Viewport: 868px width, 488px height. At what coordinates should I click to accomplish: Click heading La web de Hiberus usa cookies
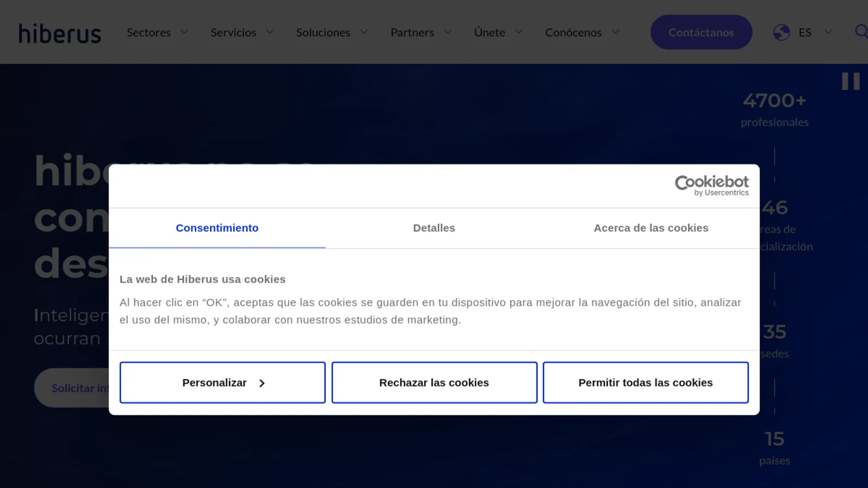[202, 279]
